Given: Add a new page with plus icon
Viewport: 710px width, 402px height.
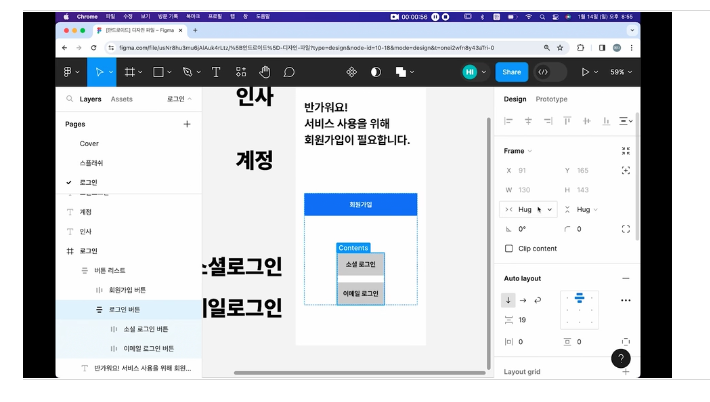Looking at the screenshot, I should coord(187,124).
